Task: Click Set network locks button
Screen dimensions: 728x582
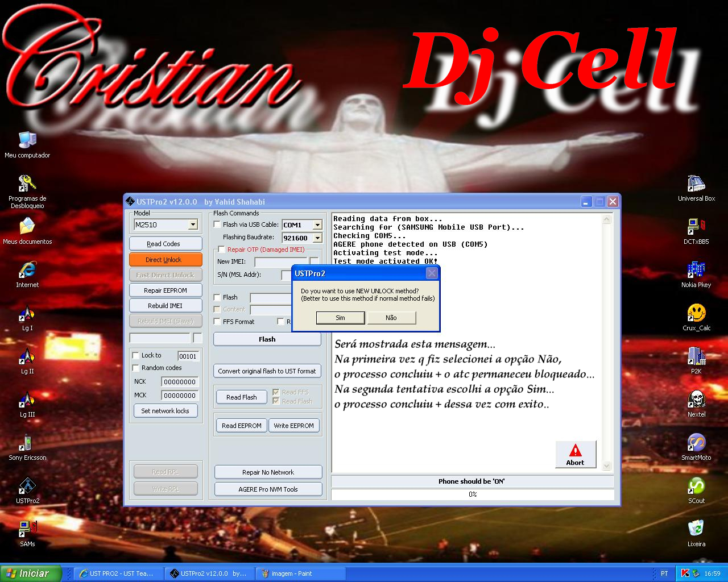Action: click(166, 411)
